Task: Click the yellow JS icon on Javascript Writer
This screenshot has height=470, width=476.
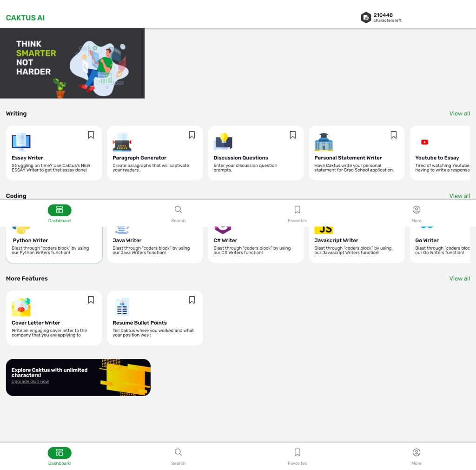Action: click(x=324, y=230)
